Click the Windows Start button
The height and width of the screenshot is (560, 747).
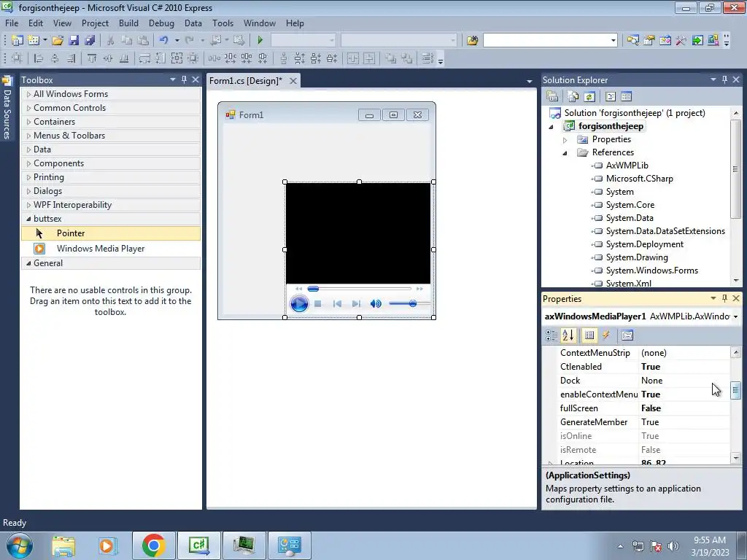pyautogui.click(x=20, y=545)
